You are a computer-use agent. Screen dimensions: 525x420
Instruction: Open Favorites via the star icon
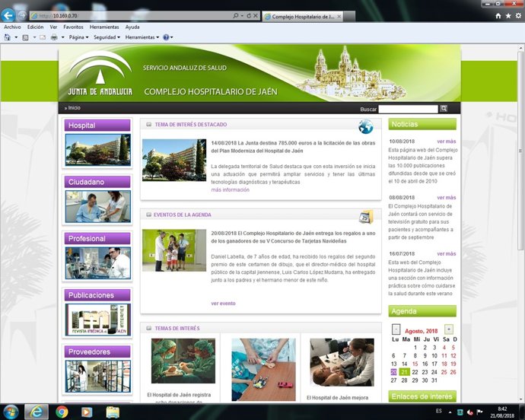[x=508, y=16]
